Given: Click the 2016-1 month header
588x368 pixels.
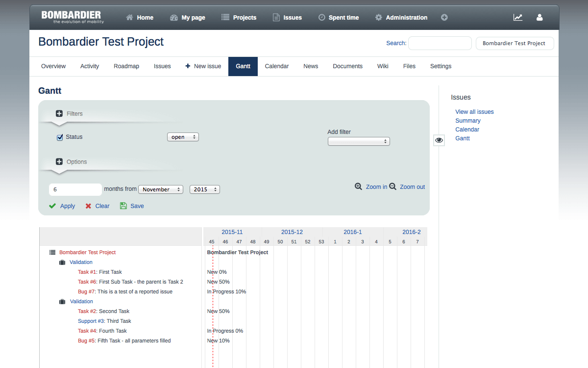Looking at the screenshot, I should [353, 232].
